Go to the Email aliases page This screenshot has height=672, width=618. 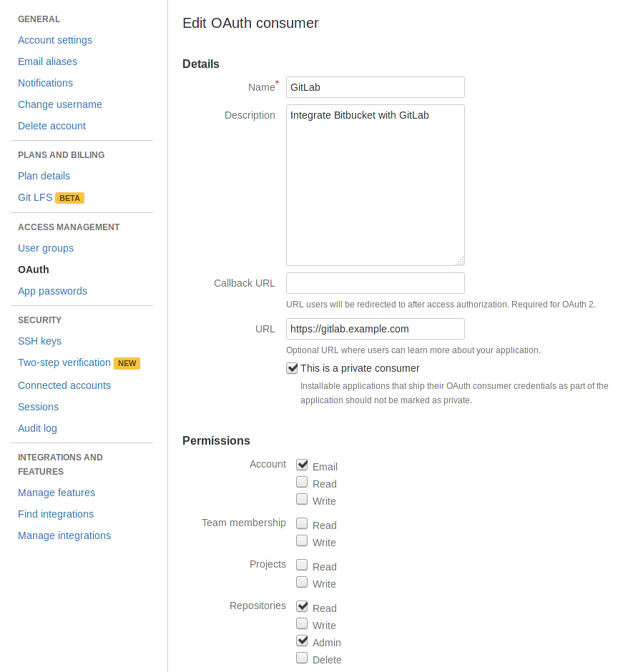[47, 61]
